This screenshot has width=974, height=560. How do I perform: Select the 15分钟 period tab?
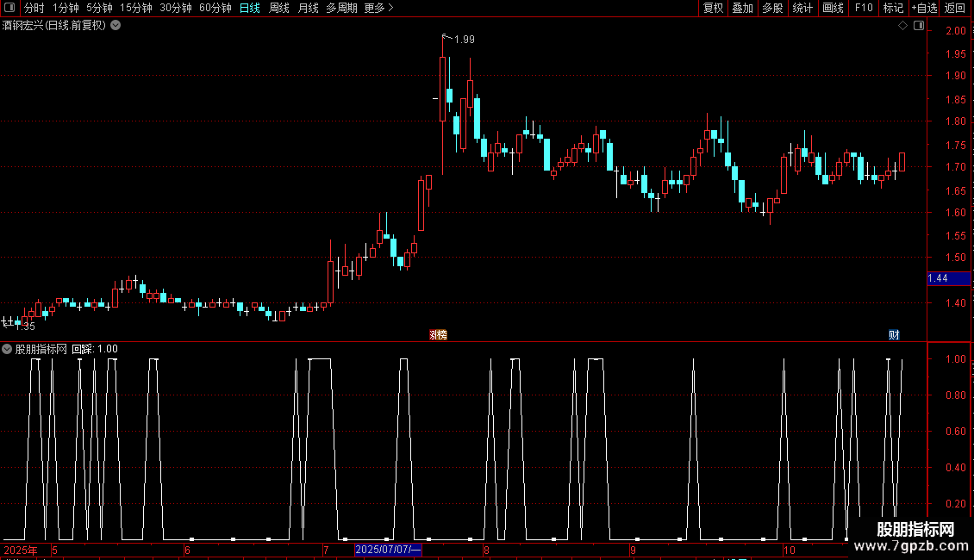tap(135, 8)
